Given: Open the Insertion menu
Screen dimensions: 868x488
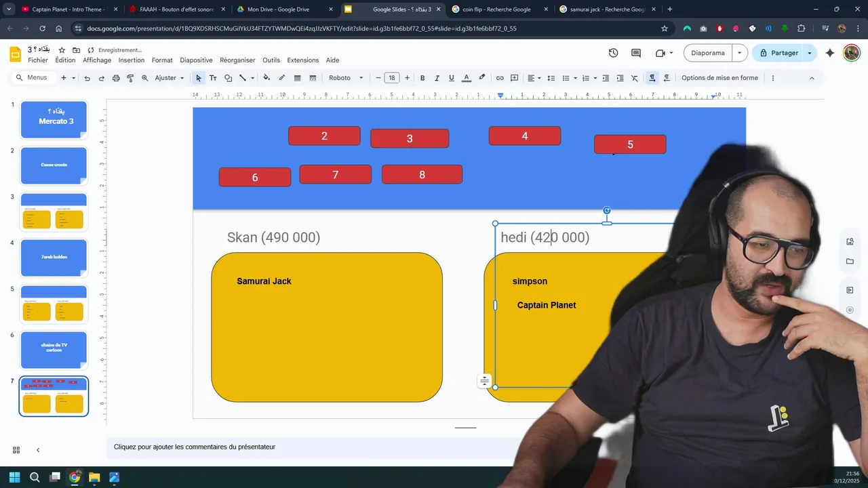Looking at the screenshot, I should click(x=132, y=60).
